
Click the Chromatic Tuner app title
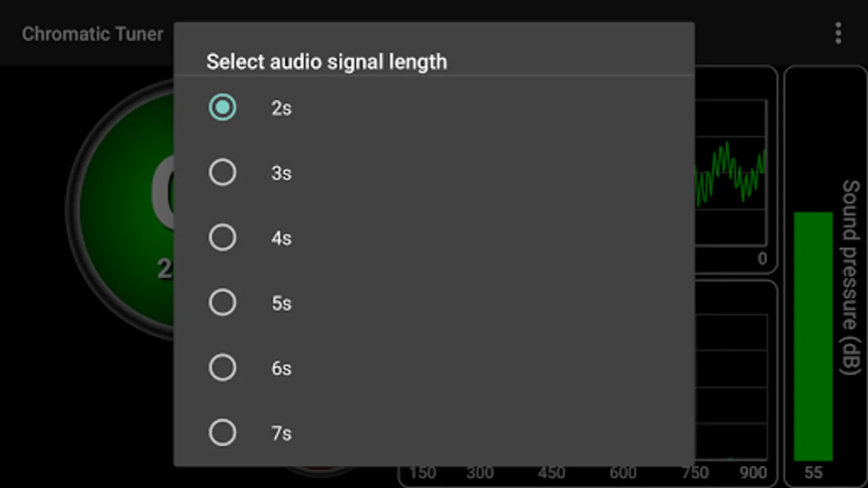[92, 34]
